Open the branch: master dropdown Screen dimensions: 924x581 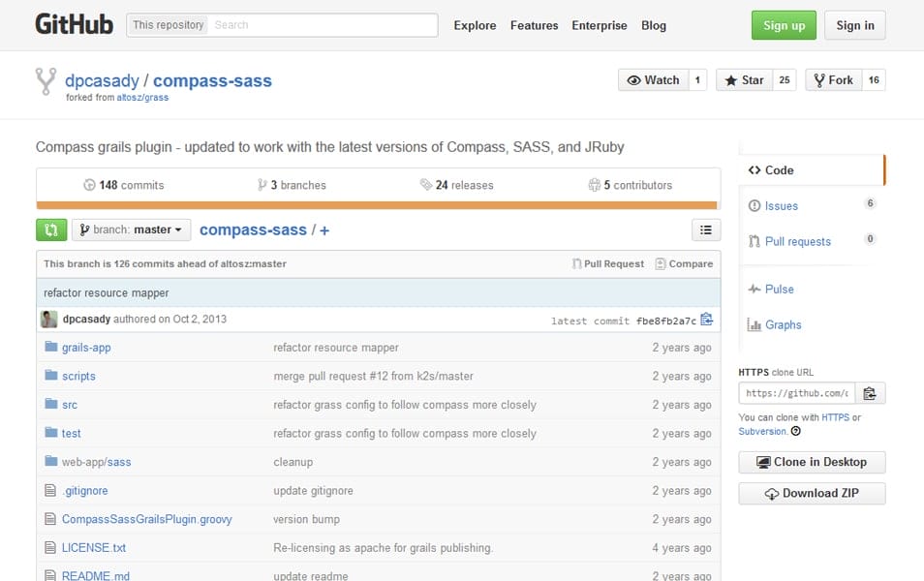click(x=131, y=229)
